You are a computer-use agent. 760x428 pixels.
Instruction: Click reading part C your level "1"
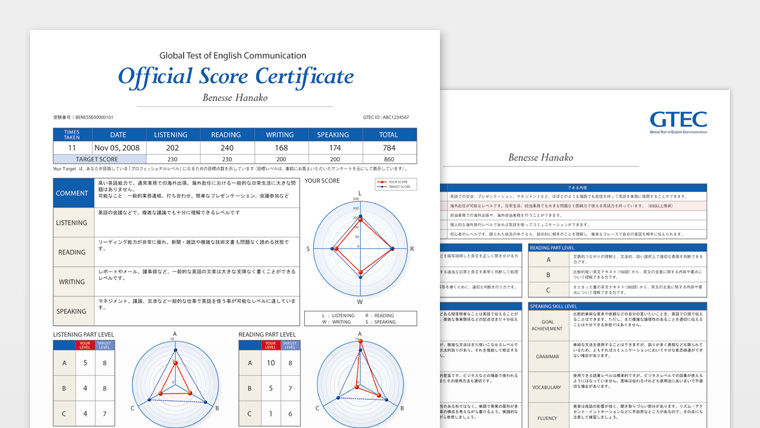(270, 413)
